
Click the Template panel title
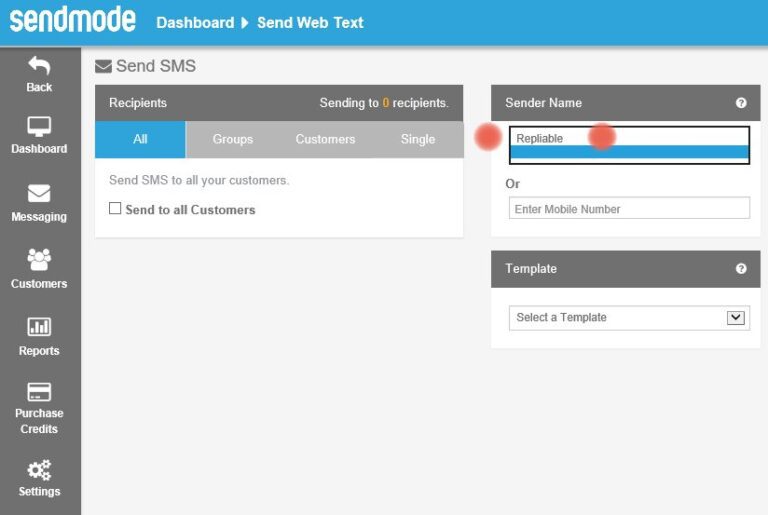click(531, 269)
